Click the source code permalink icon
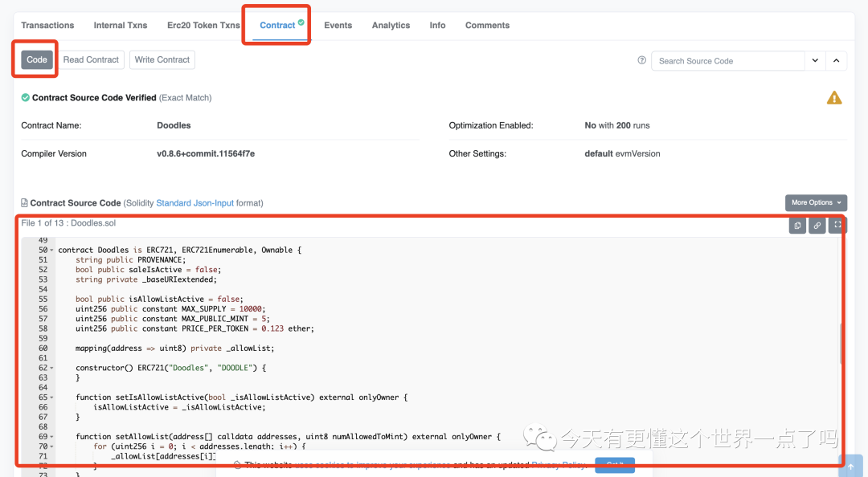868x477 pixels. [x=817, y=225]
